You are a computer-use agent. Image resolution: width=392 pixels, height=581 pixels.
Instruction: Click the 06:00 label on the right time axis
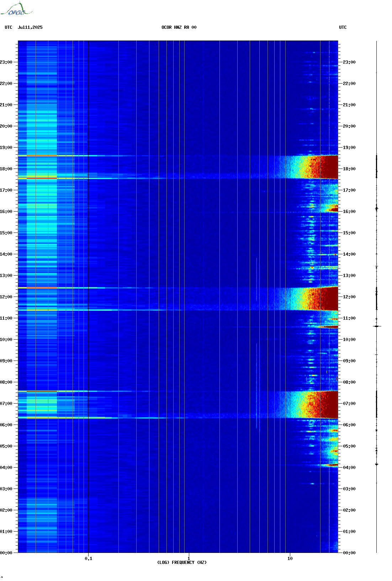pyautogui.click(x=349, y=425)
